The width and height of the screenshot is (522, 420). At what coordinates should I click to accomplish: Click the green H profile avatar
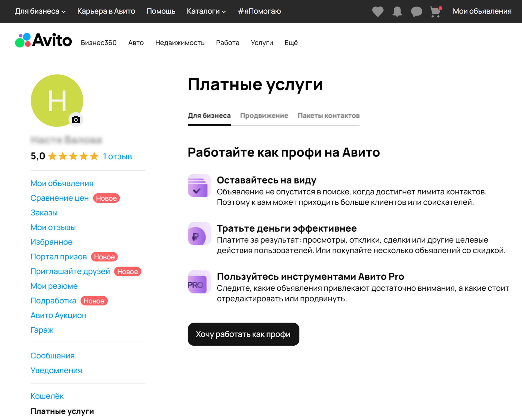click(57, 101)
